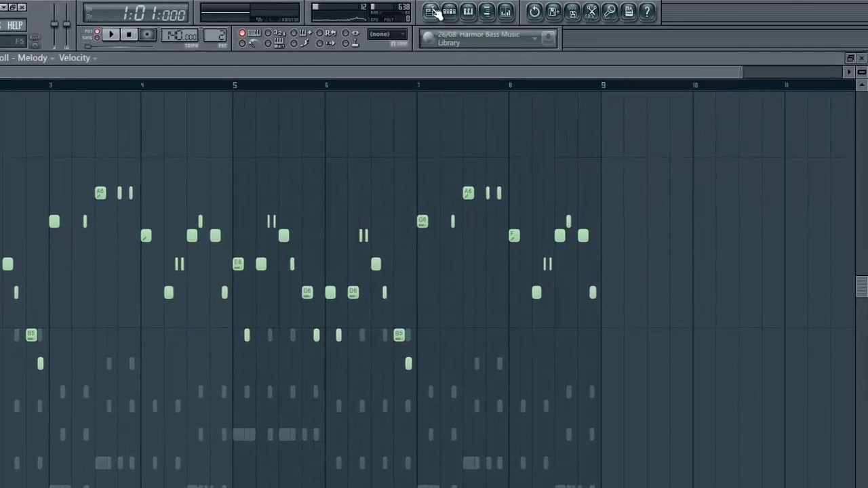Click the output monitor oscilloscope

click(x=250, y=13)
